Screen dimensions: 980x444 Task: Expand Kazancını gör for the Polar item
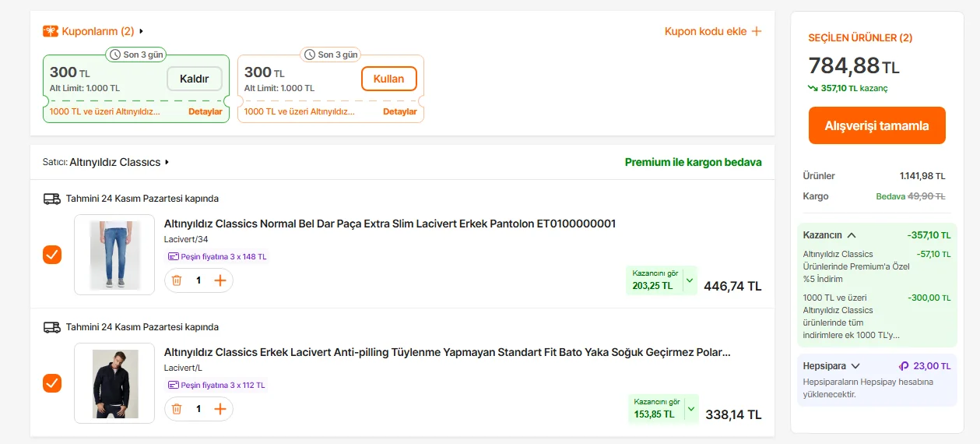(690, 409)
